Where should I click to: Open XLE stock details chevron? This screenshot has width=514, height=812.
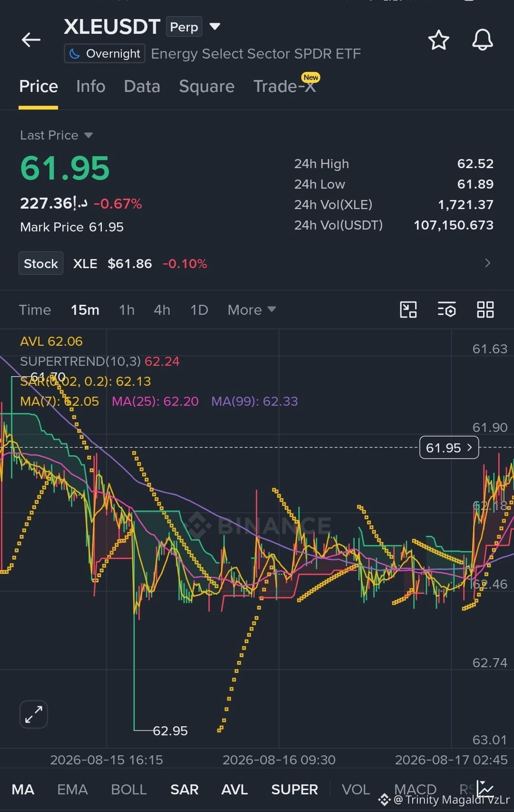click(x=487, y=263)
